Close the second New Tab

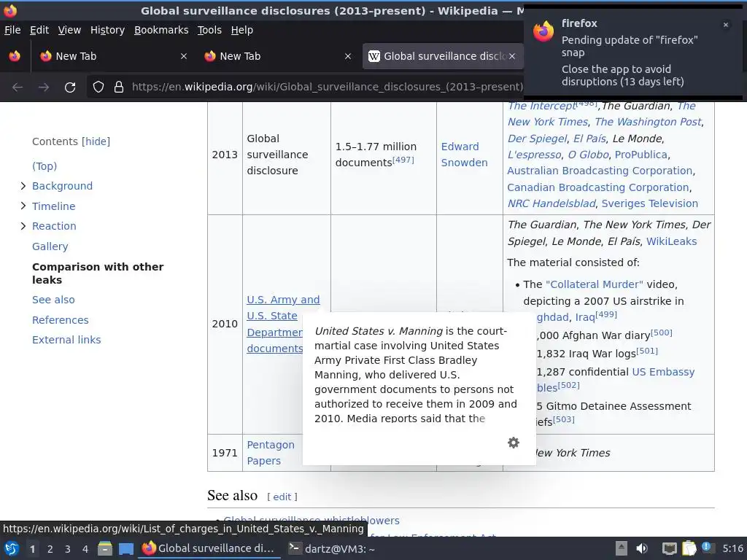pyautogui.click(x=348, y=56)
